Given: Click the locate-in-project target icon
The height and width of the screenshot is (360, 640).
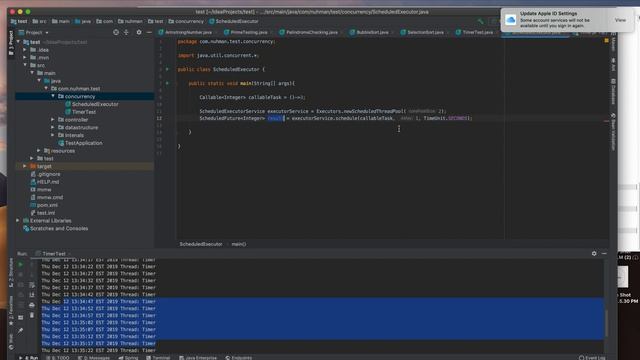Looking at the screenshot, I should 116,32.
